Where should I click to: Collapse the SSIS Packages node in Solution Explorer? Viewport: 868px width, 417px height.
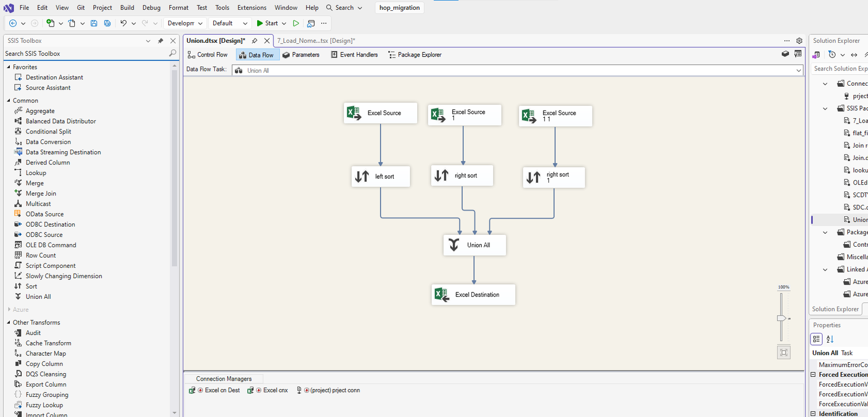pos(825,108)
